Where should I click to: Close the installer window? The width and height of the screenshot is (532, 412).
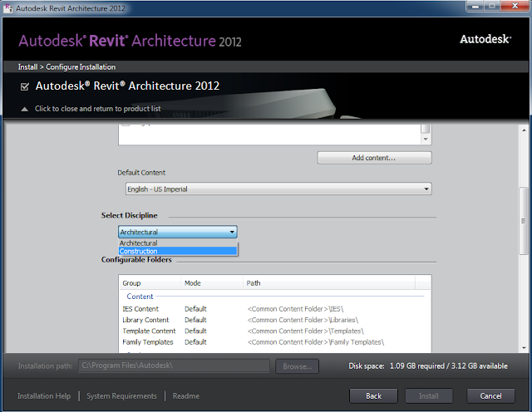click(515, 6)
